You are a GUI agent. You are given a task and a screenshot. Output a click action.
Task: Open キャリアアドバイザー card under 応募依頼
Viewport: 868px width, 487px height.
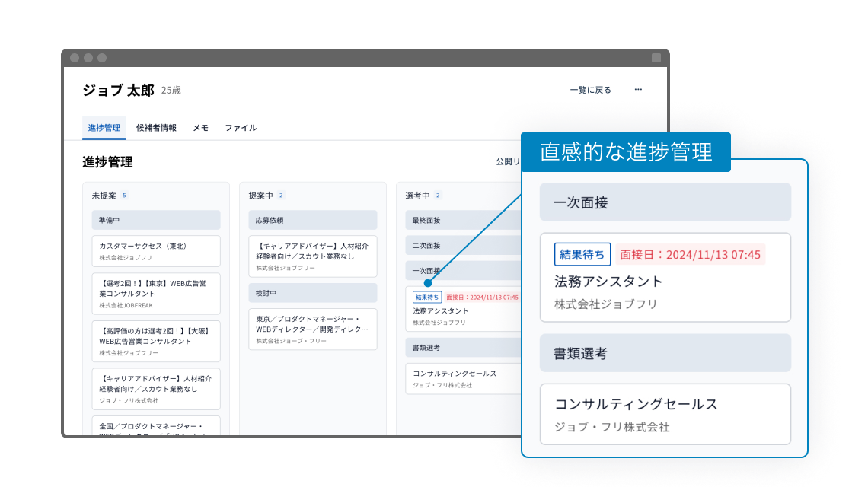click(x=313, y=256)
